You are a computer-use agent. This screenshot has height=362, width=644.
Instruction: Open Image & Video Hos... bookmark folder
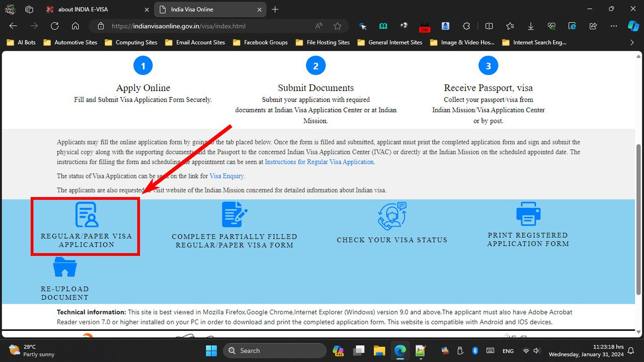pos(462,43)
